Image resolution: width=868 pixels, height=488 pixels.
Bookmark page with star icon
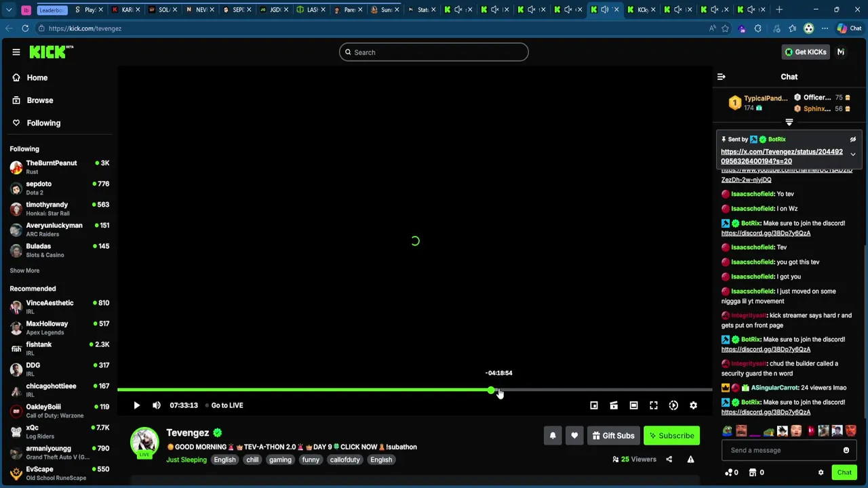[725, 28]
